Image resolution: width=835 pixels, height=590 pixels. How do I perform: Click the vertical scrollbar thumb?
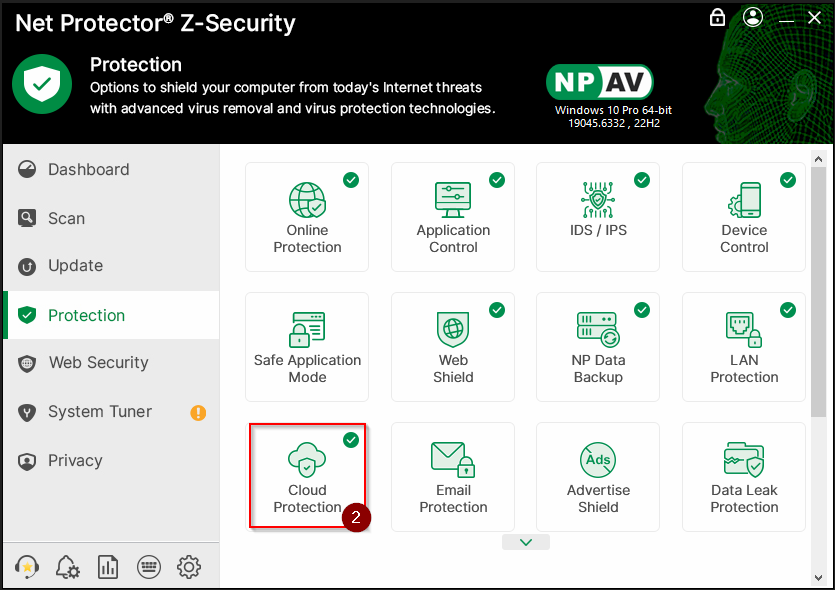tap(818, 290)
